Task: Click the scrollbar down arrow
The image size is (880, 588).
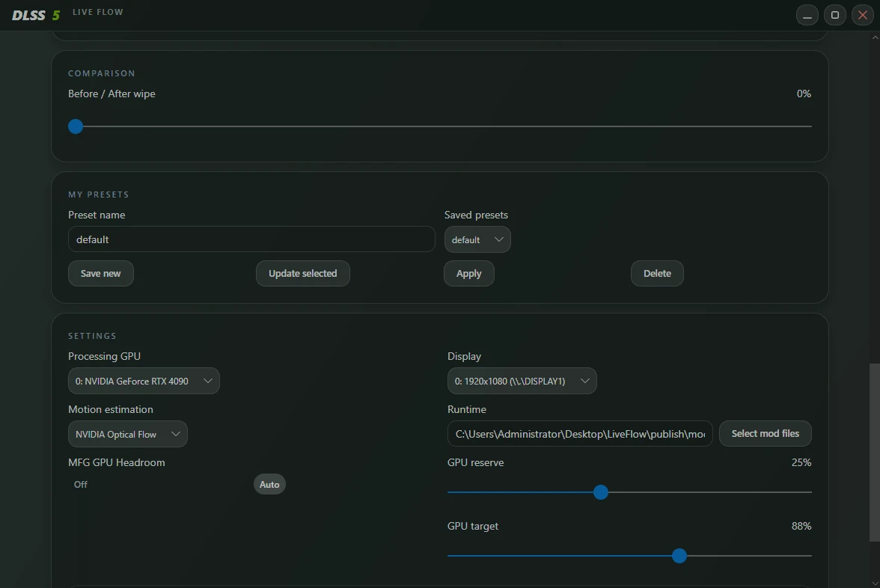Action: point(875,583)
